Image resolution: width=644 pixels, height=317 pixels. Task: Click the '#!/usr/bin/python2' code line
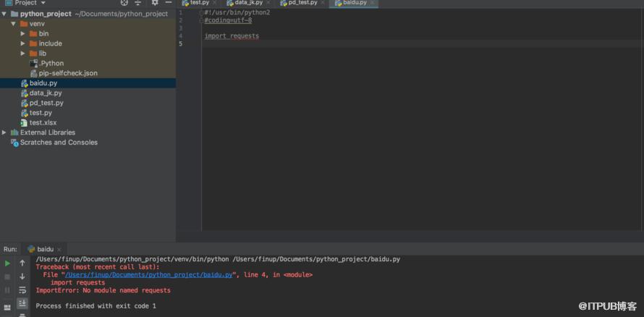pos(237,13)
